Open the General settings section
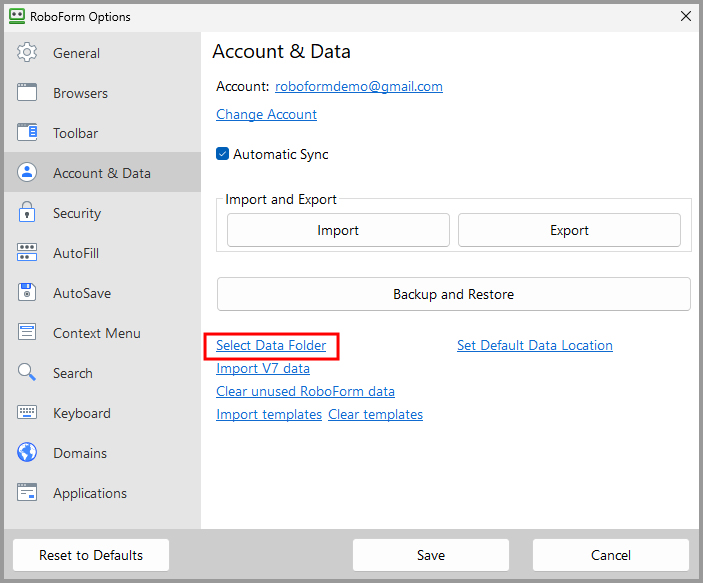 point(103,52)
